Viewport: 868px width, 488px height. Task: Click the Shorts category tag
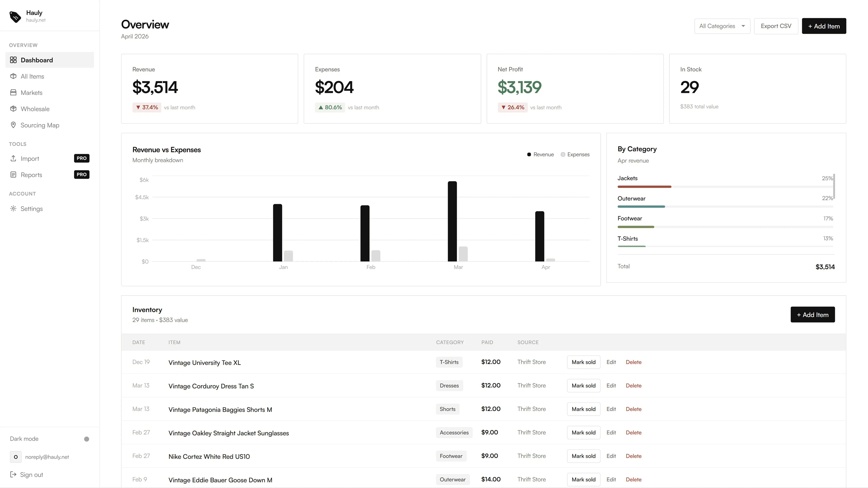click(447, 409)
